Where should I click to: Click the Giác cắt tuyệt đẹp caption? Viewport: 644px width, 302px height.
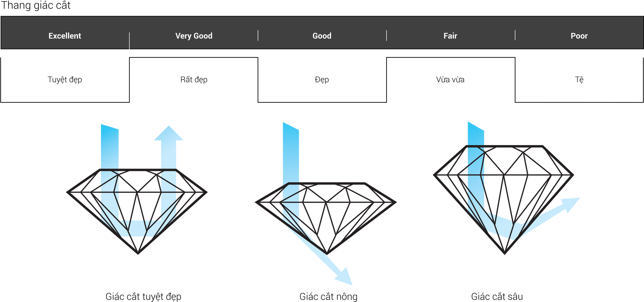pos(143,296)
